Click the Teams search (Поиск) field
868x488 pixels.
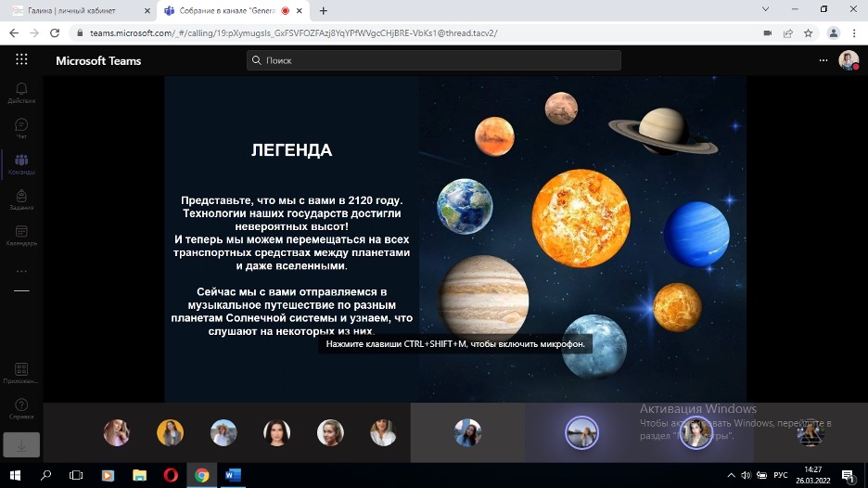click(434, 60)
